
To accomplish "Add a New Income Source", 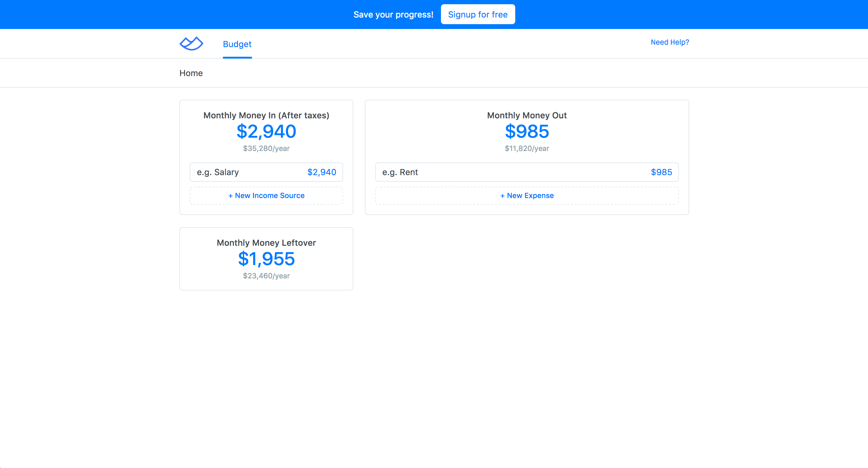I will (x=266, y=196).
